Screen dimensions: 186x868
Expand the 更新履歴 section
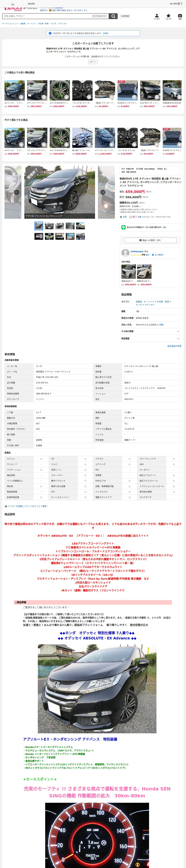point(151,339)
